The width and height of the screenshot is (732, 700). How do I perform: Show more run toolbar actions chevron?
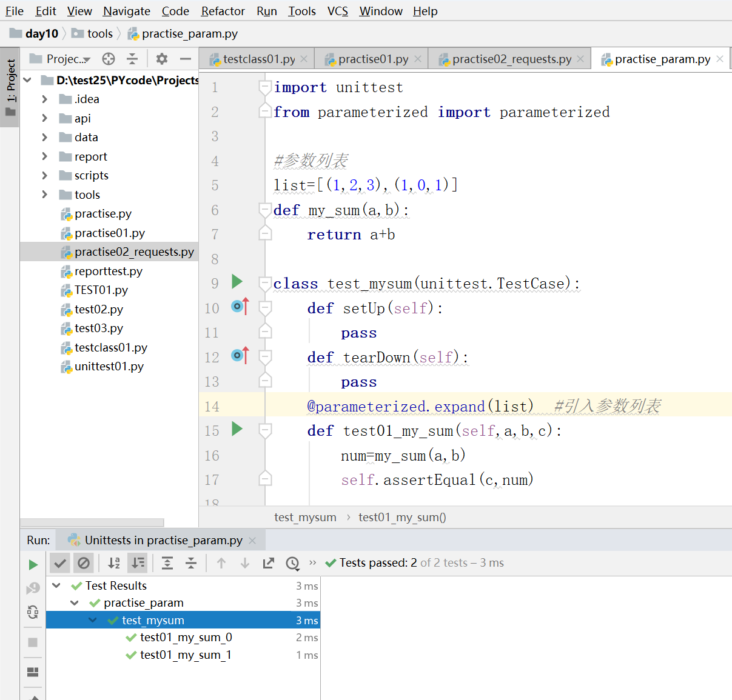(313, 562)
